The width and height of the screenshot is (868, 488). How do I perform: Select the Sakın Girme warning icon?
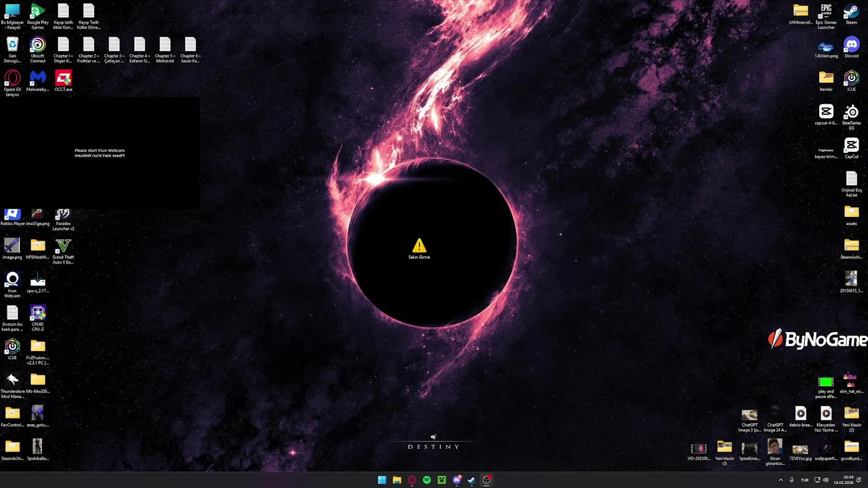click(x=419, y=246)
